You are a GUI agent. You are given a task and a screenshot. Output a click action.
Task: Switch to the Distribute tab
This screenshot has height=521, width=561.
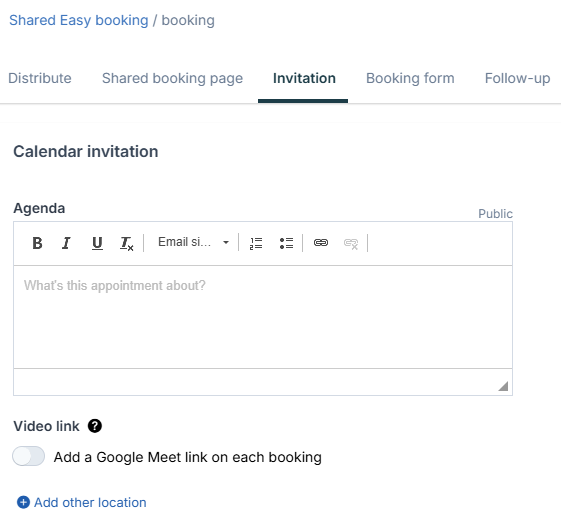(40, 78)
